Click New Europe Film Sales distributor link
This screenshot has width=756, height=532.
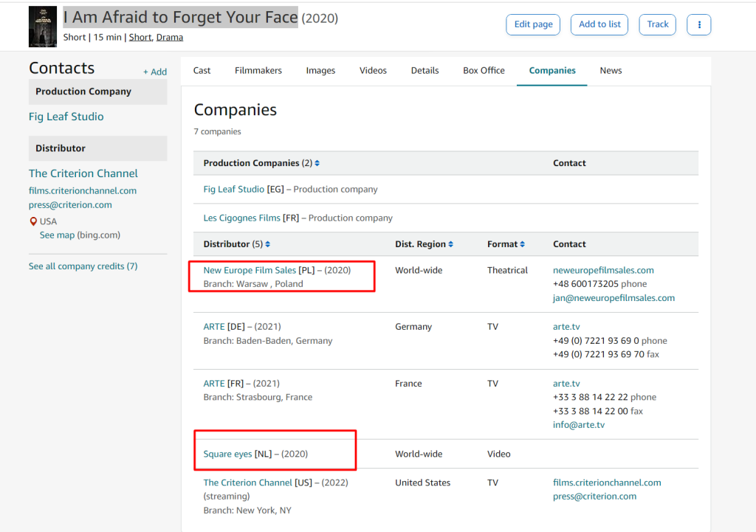pyautogui.click(x=250, y=271)
